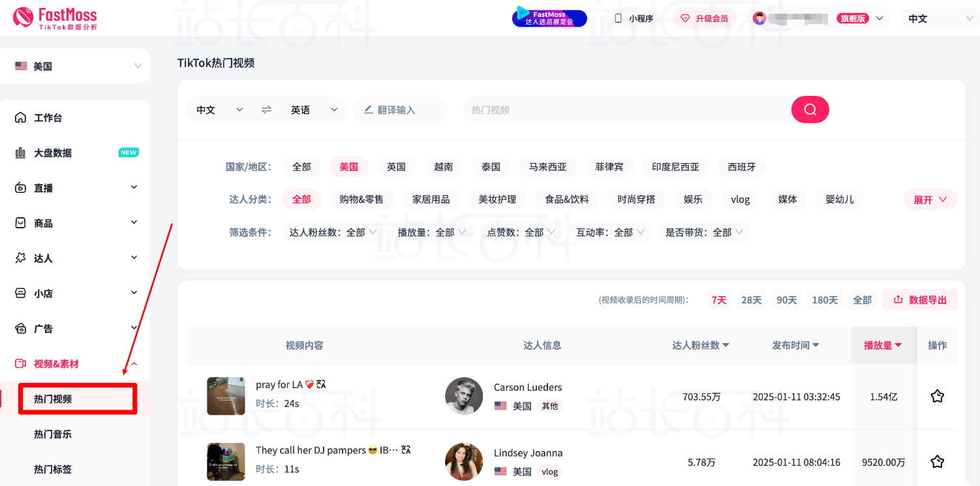
Task: Click the user avatar icon
Action: (759, 18)
